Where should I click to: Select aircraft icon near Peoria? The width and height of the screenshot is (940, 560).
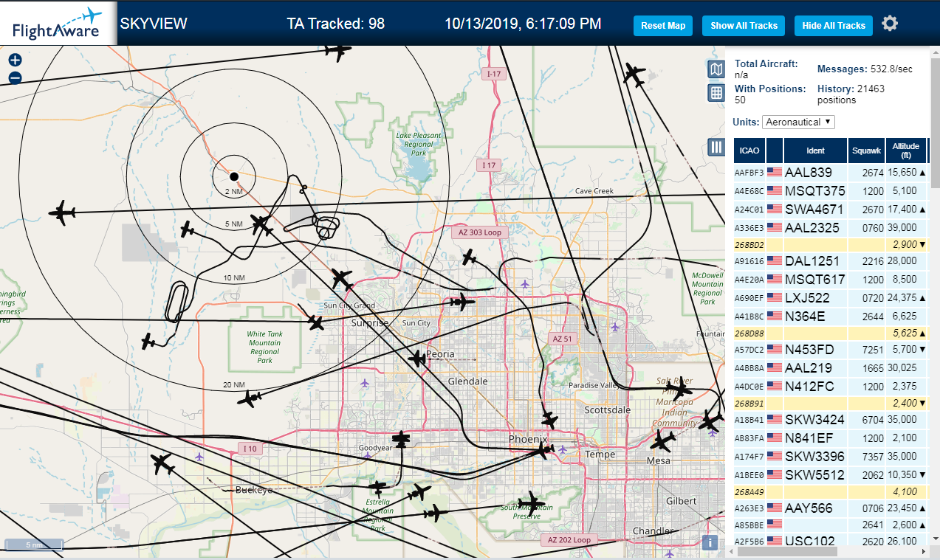pos(418,359)
